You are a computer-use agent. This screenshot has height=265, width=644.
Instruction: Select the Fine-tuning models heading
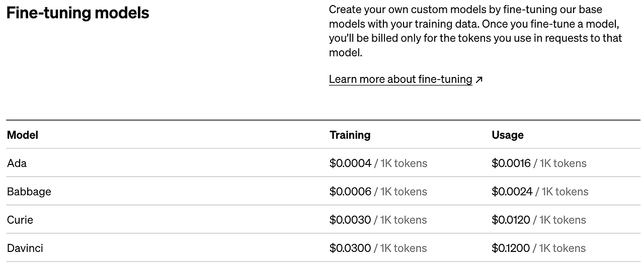click(77, 13)
